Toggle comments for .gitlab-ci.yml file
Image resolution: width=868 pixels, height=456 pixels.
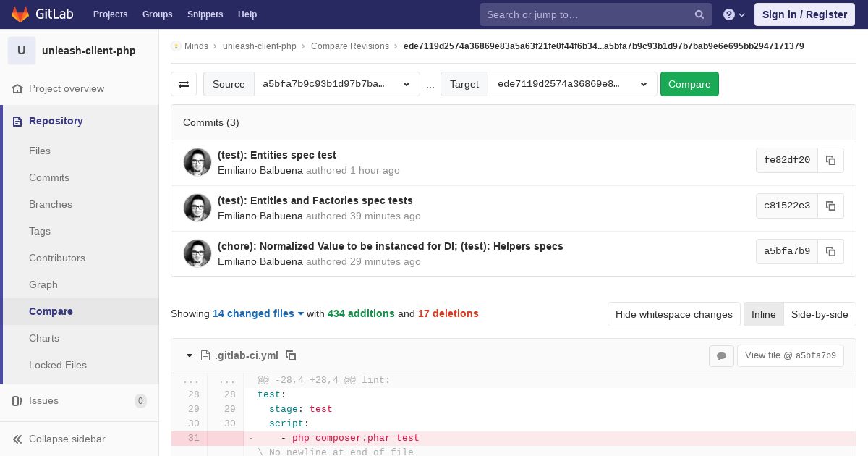pos(721,355)
